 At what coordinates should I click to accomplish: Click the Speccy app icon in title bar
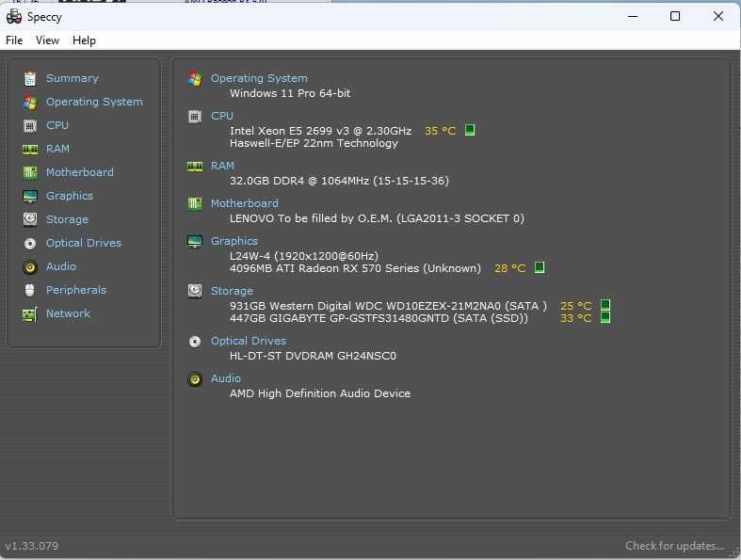[14, 17]
